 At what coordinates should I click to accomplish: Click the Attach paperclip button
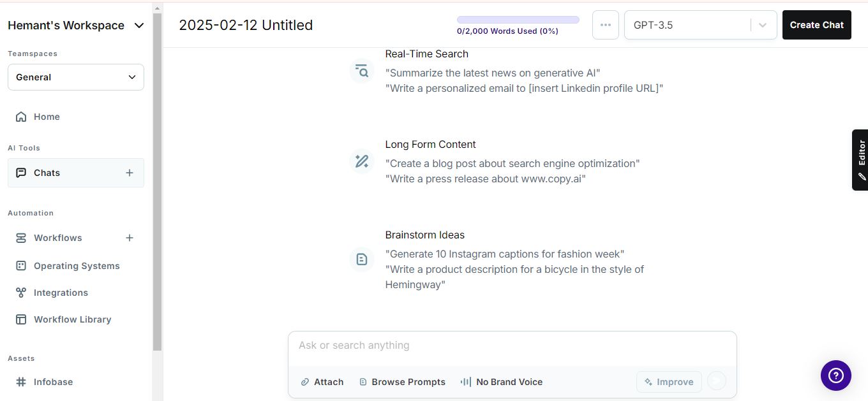[322, 382]
